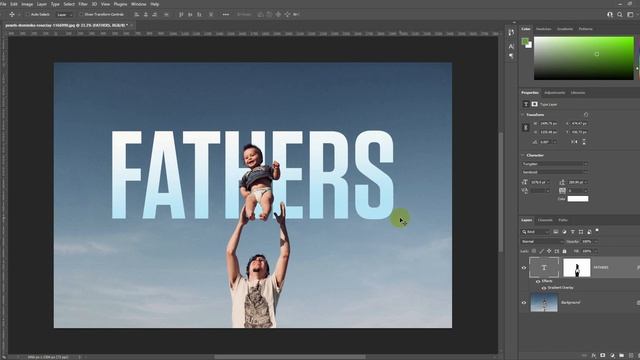Image resolution: width=640 pixels, height=360 pixels.
Task: Switch to the Channels tab
Action: [x=545, y=220]
